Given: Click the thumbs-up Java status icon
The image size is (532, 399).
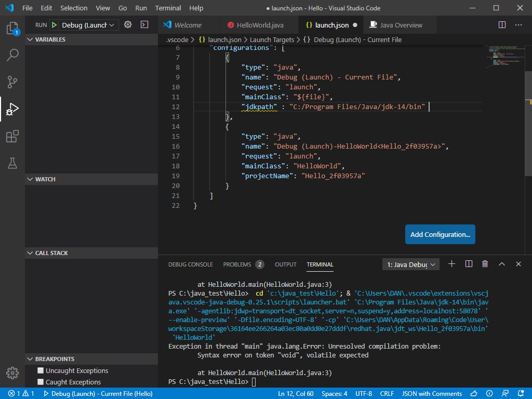Looking at the screenshot, I should (474, 394).
